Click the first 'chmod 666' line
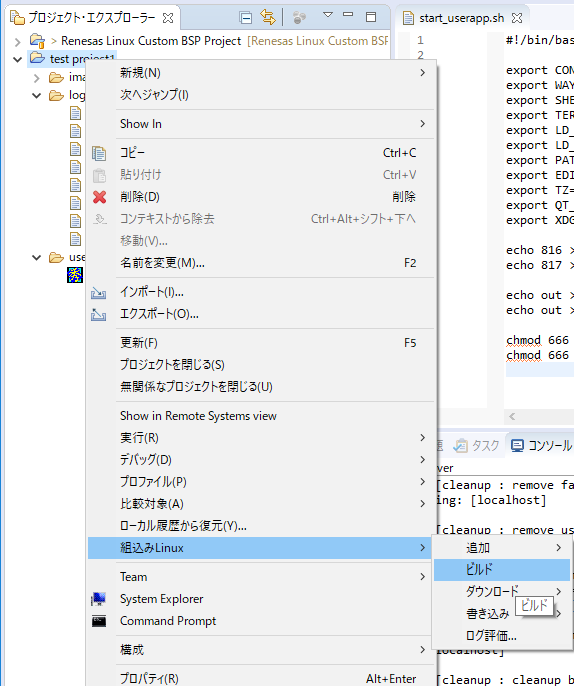This screenshot has height=686, width=574. tap(540, 340)
